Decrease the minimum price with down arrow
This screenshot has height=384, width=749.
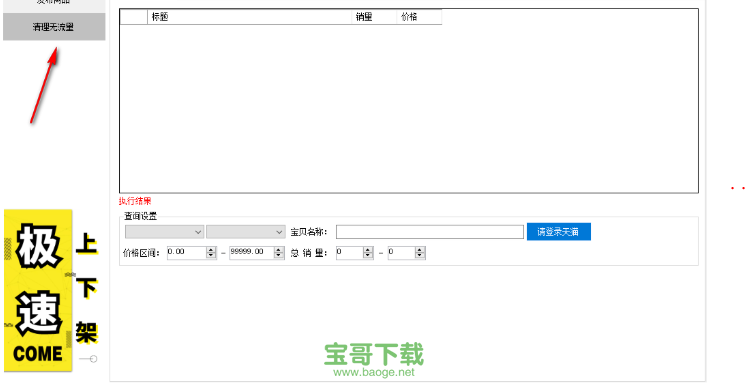point(211,256)
